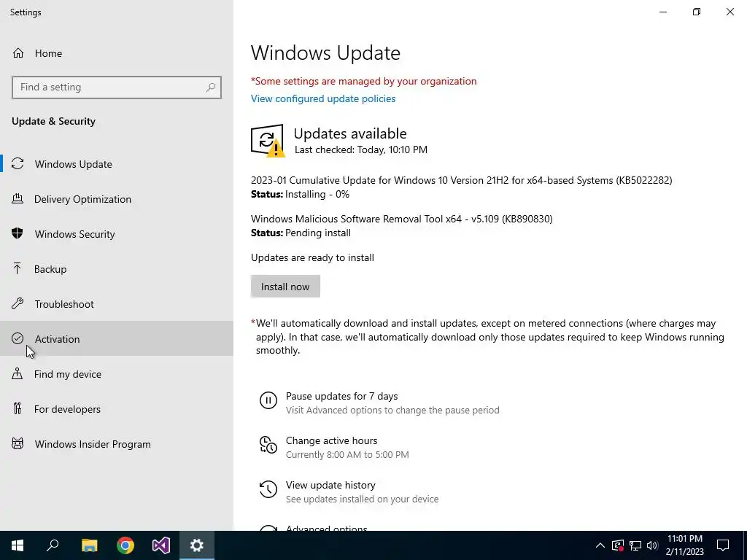Viewport: 747px width, 560px height.
Task: Click the 'Update & Security' section header
Action: [53, 121]
